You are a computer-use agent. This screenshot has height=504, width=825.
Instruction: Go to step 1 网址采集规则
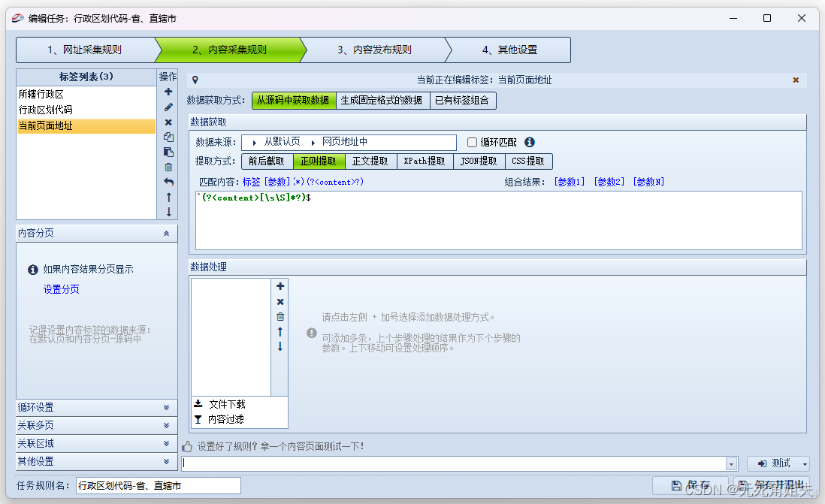[85, 50]
